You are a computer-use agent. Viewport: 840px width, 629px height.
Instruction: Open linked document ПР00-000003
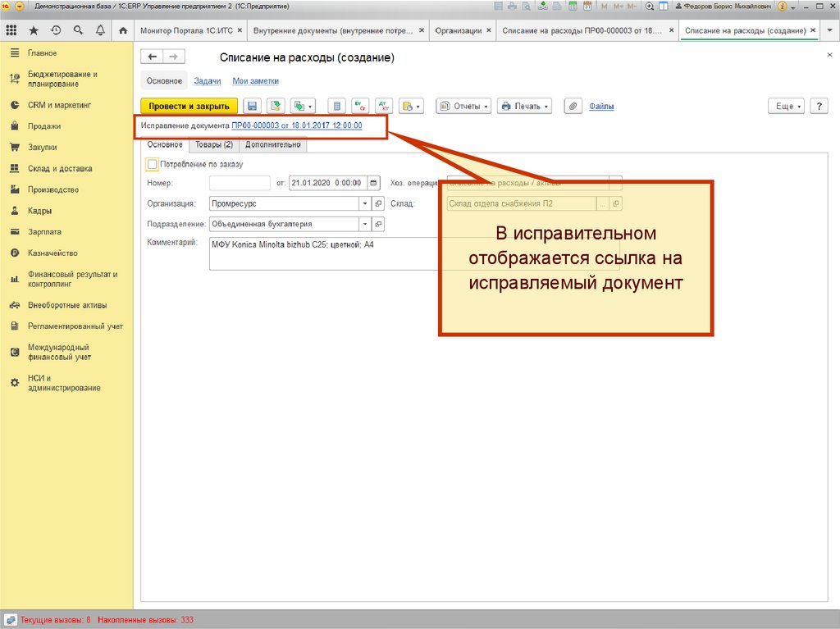click(x=296, y=125)
